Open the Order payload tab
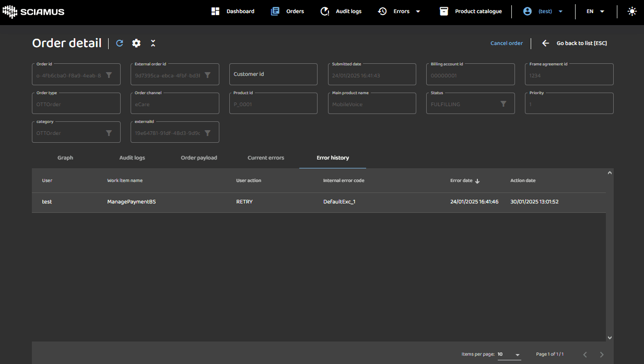Image resolution: width=644 pixels, height=364 pixels. tap(199, 158)
